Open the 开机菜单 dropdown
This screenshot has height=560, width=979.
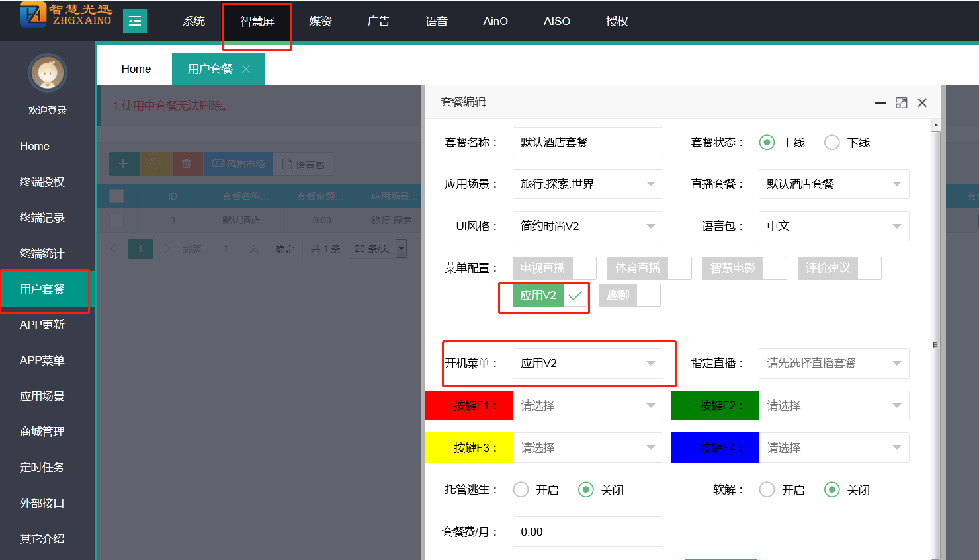pos(587,364)
